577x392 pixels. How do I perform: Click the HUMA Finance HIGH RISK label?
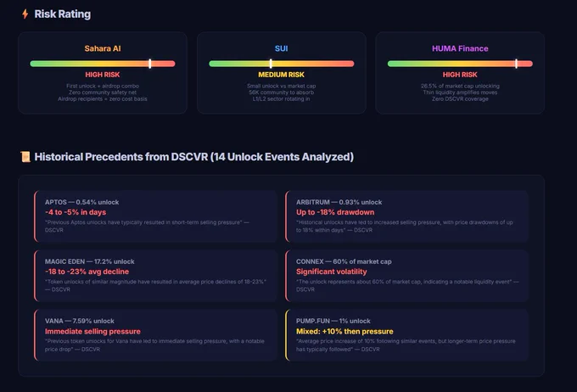coord(460,75)
